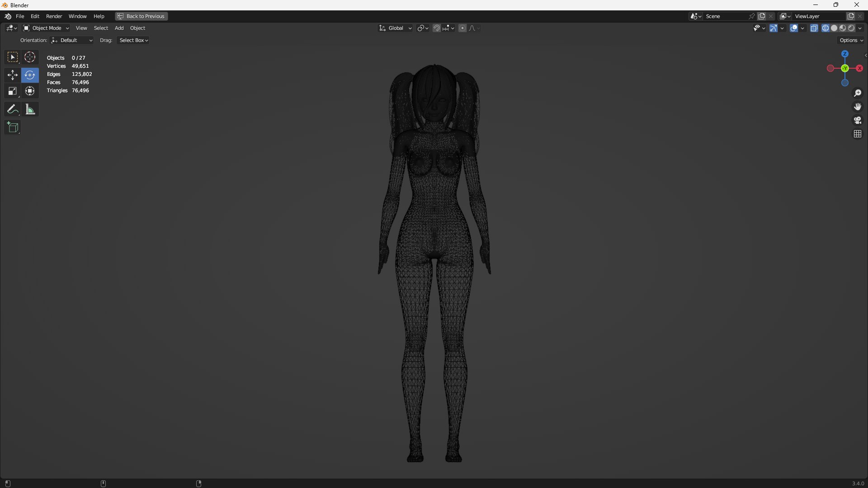Open the editor type dropdown
Screen dimensions: 868x488
pos(11,28)
